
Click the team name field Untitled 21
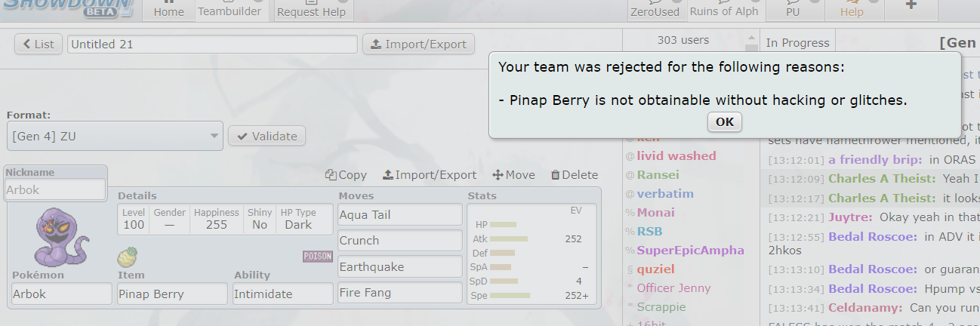click(212, 44)
